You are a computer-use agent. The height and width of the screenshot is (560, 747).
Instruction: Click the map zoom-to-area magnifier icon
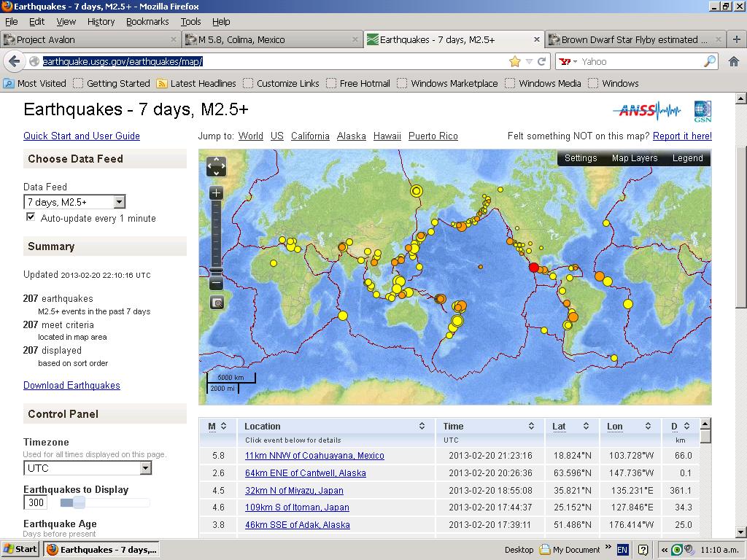coord(216,303)
